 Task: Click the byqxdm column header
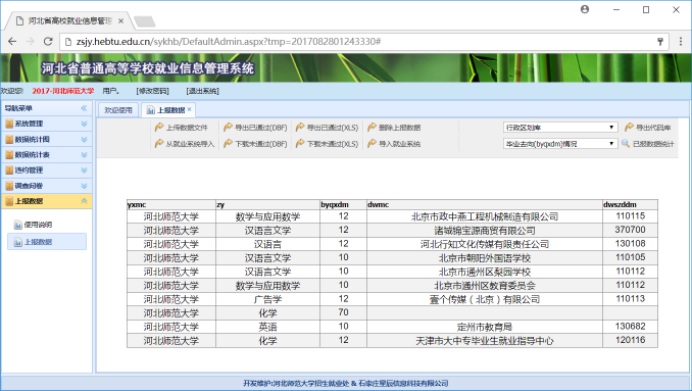[x=343, y=204]
